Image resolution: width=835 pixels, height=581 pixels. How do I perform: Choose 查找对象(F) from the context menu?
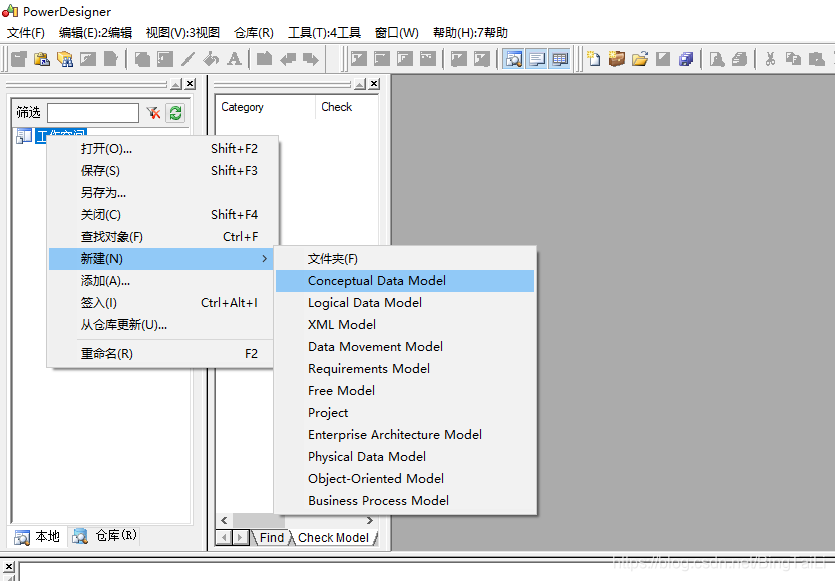pyautogui.click(x=163, y=236)
